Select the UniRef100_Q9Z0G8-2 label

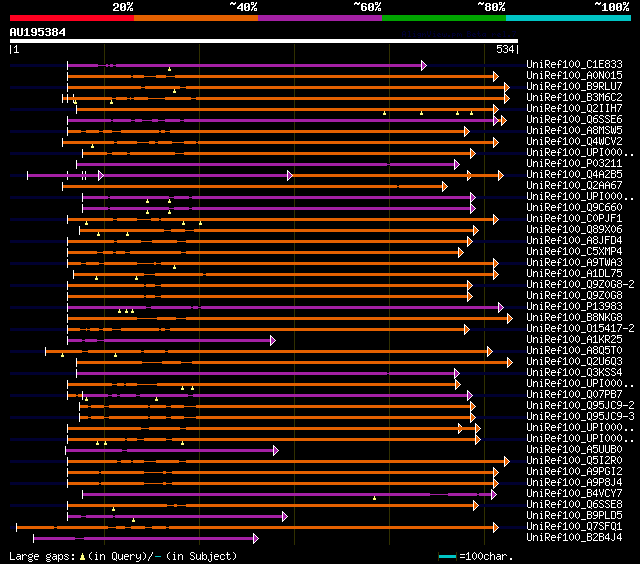point(580,284)
